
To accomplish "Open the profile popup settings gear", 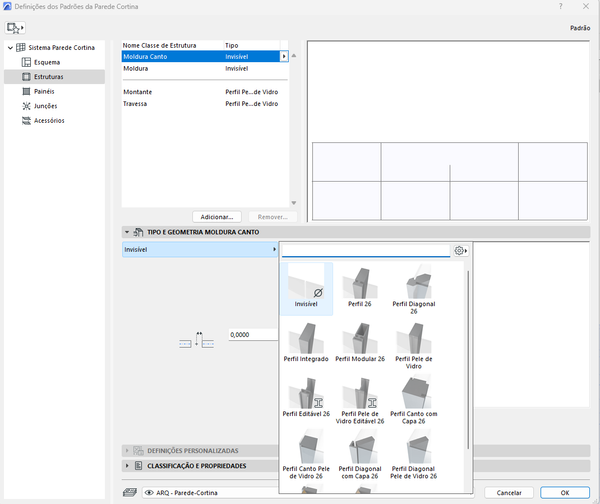I will tap(460, 251).
